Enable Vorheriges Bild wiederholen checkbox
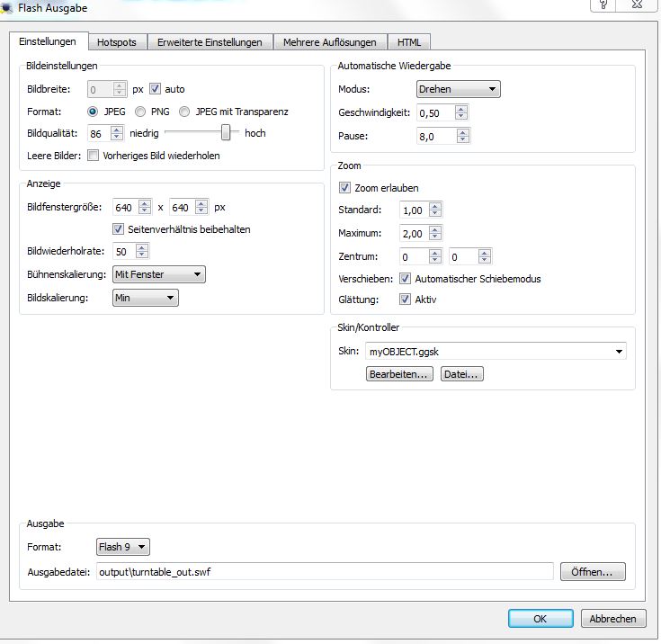Viewport: 661px width, 644px height. pos(93,156)
